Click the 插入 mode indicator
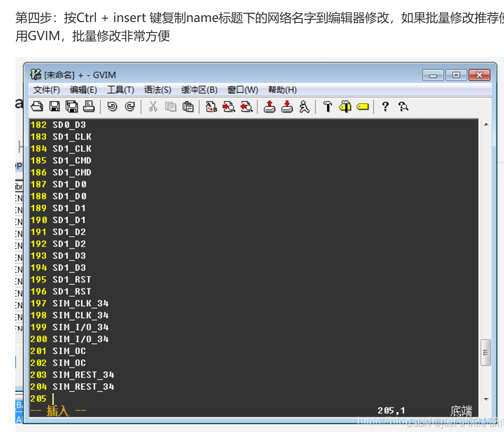 tap(58, 410)
